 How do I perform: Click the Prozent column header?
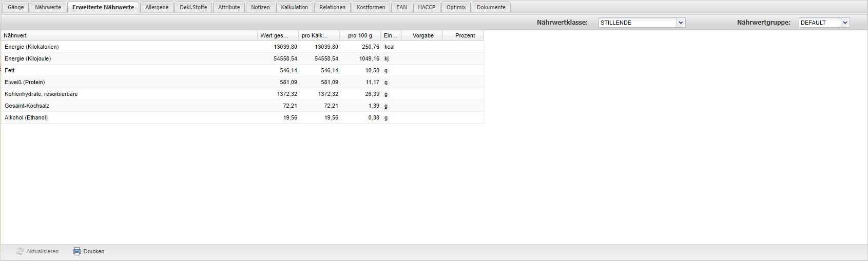point(465,35)
